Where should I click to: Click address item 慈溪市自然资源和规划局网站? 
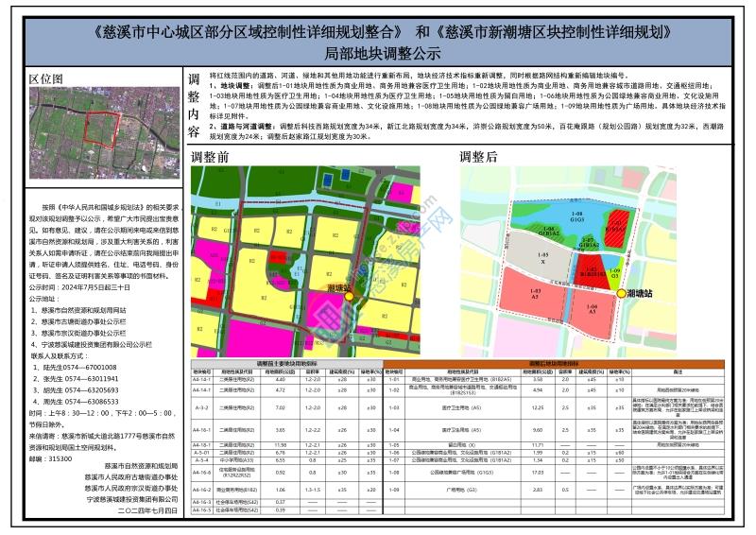83,309
